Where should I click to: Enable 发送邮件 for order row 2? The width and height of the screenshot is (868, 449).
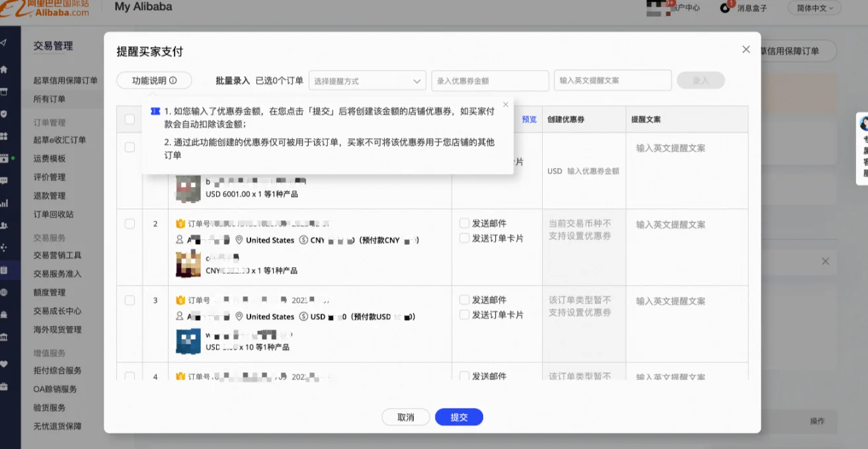tap(464, 224)
